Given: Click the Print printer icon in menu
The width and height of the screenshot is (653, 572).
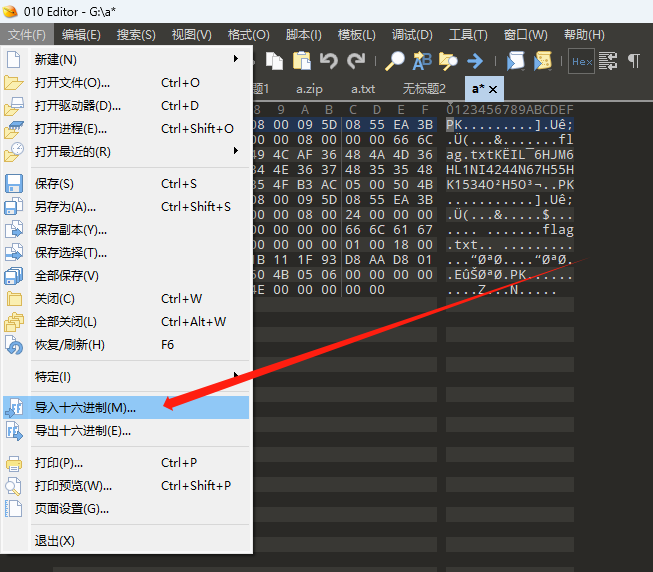Looking at the screenshot, I should pos(14,463).
